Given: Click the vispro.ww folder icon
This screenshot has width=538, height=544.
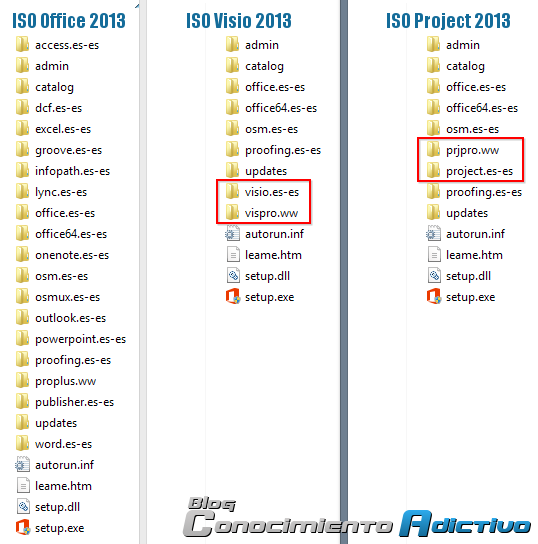Looking at the screenshot, I should [232, 212].
